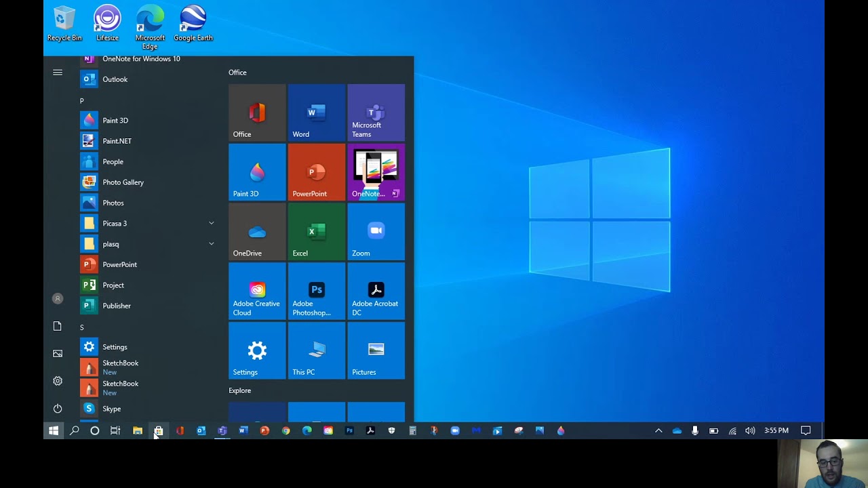This screenshot has width=868, height=488.
Task: Open the Google Earth desktop shortcut
Action: pos(193,24)
